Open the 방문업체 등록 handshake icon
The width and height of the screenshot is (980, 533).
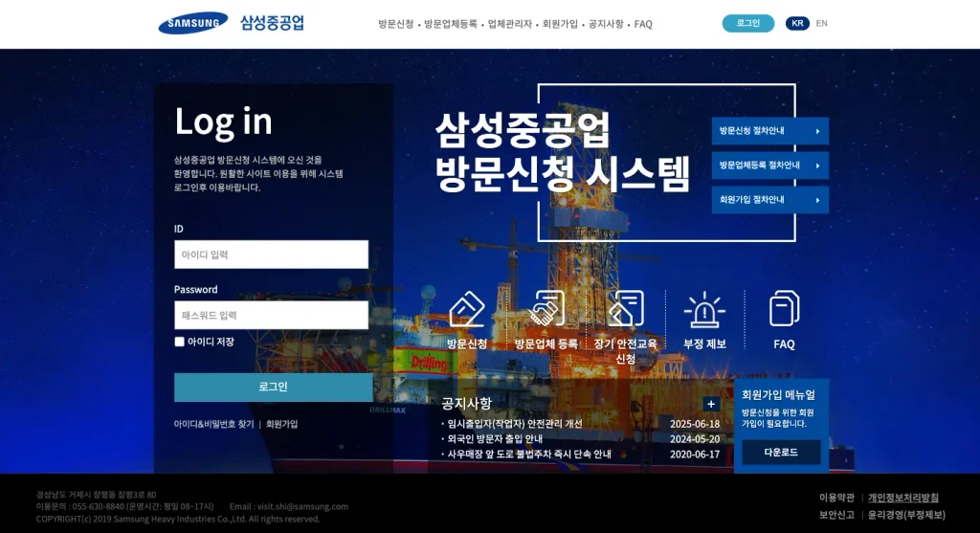(x=546, y=309)
